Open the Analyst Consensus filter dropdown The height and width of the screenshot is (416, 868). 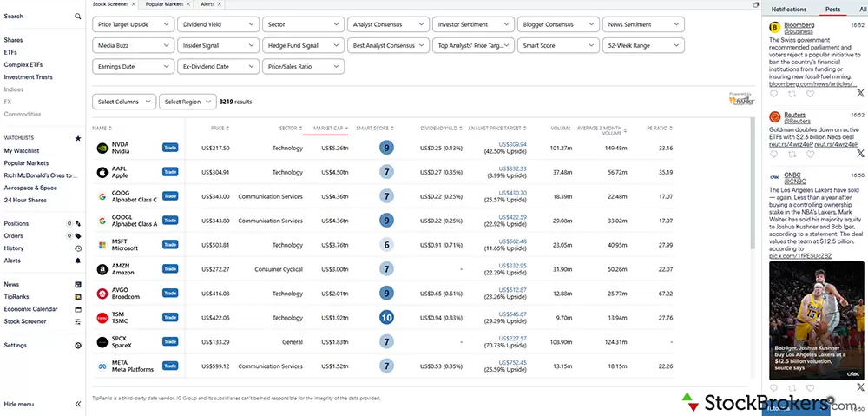click(x=389, y=24)
